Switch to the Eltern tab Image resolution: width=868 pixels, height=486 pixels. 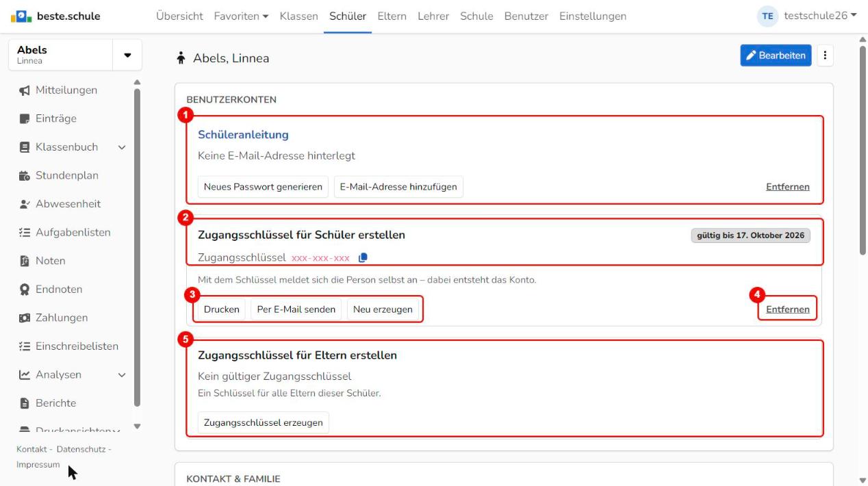pos(392,16)
